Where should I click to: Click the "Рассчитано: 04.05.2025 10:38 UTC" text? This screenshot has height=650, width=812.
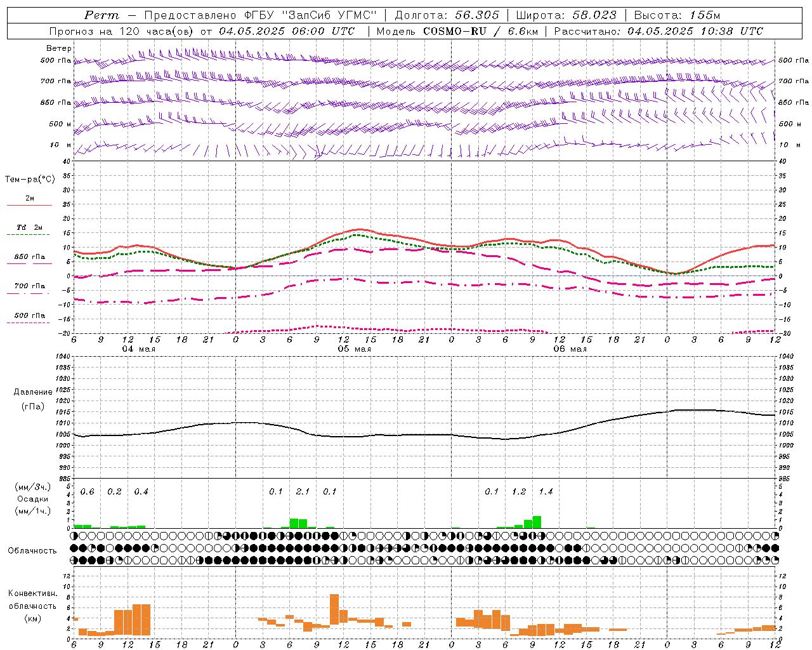[x=658, y=31]
